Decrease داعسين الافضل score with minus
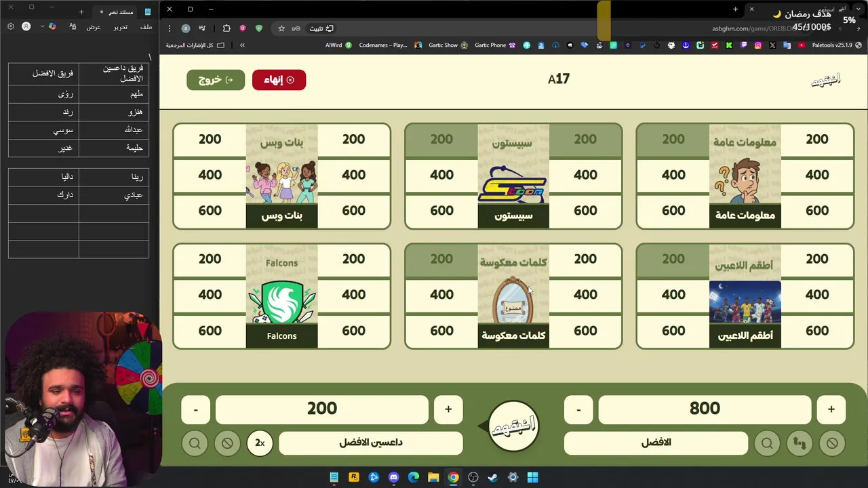Viewport: 868px width, 488px height. click(195, 409)
